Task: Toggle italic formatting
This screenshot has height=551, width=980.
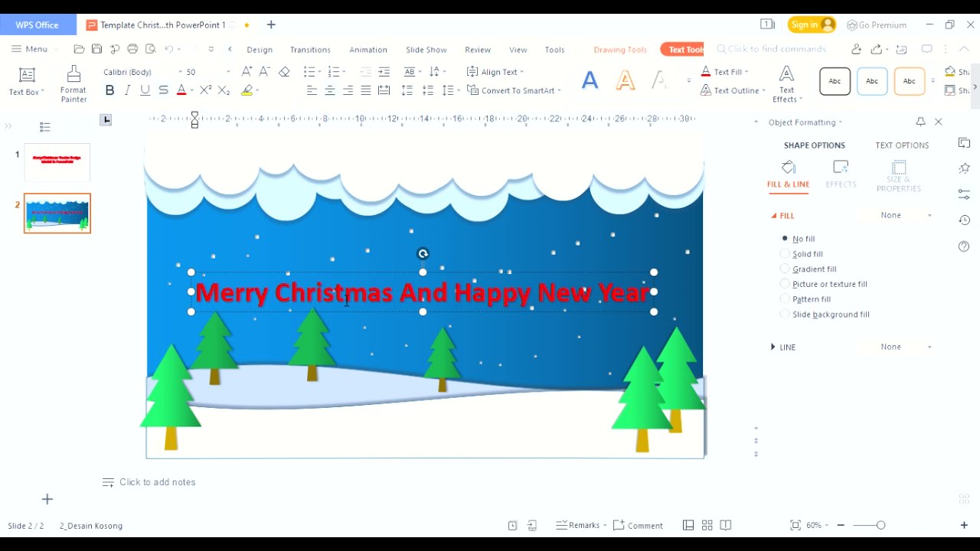Action: coord(128,90)
